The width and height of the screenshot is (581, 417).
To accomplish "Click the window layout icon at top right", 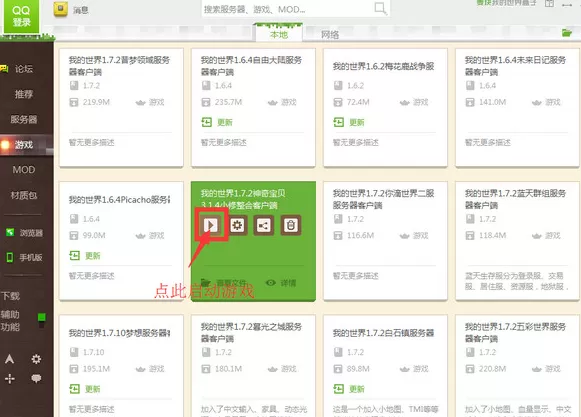I will click(x=550, y=4).
